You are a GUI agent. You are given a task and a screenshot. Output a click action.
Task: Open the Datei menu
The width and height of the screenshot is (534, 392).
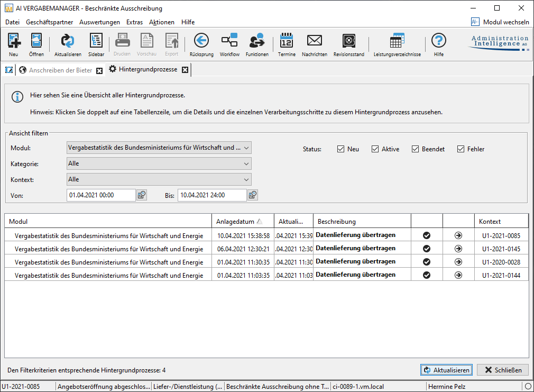coord(13,22)
